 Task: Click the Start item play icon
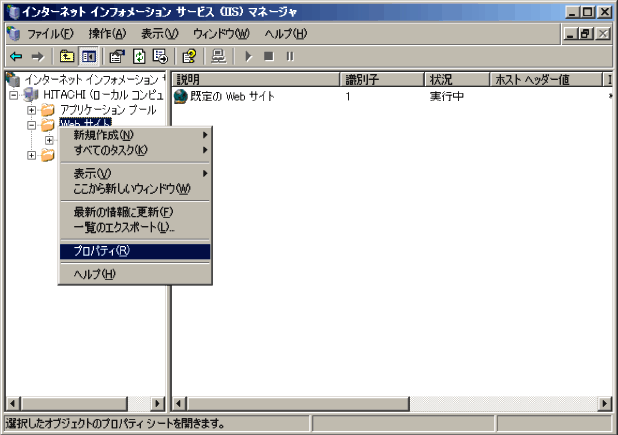tap(248, 57)
